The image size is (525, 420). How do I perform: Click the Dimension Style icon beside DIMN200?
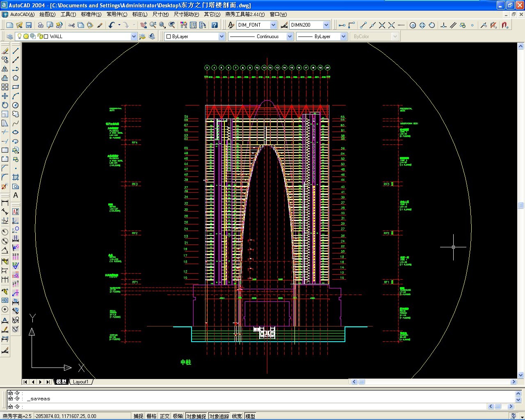284,25
